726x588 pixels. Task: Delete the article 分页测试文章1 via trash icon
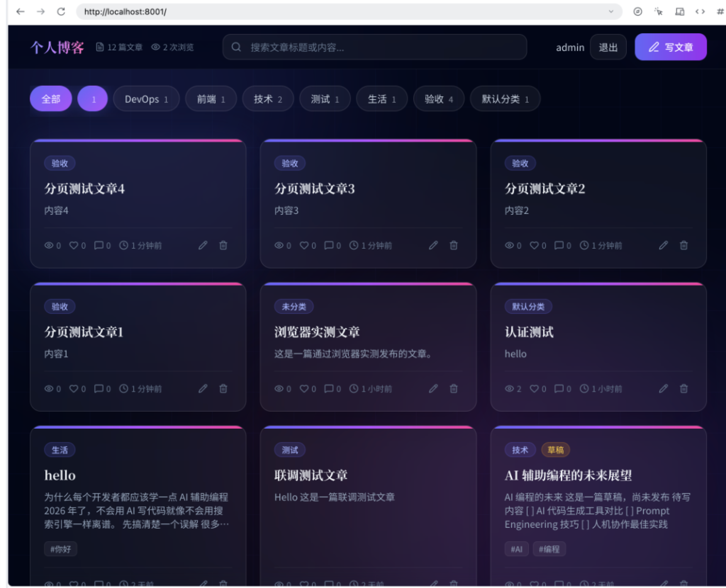[x=223, y=389]
